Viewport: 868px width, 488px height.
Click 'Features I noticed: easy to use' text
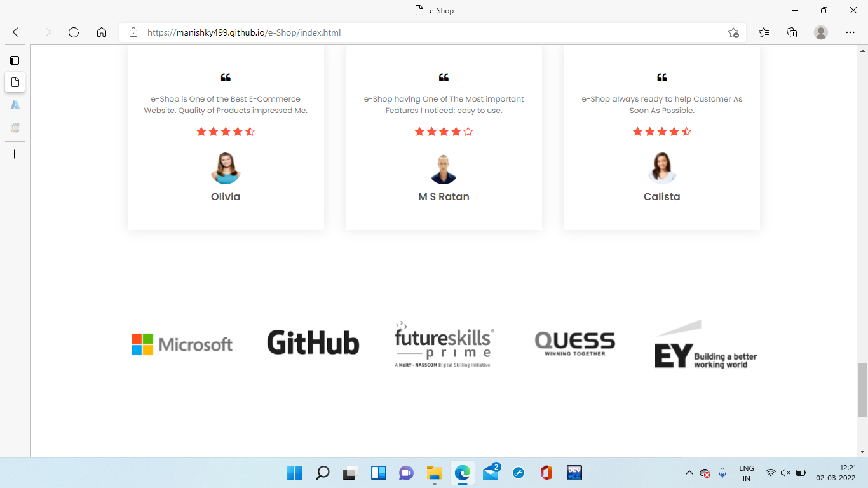click(444, 111)
